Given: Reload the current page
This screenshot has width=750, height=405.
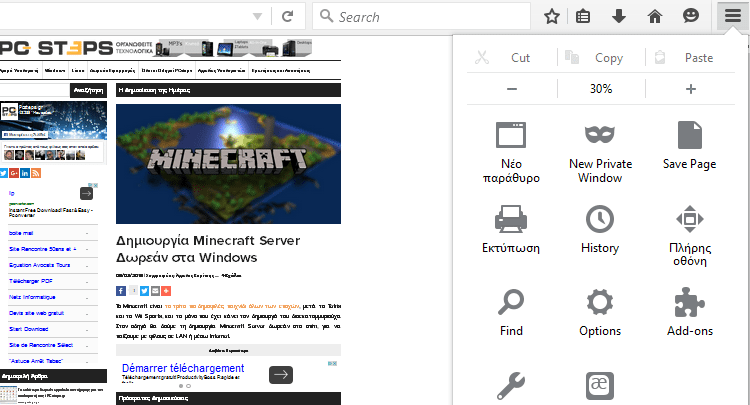Looking at the screenshot, I should pyautogui.click(x=287, y=17).
